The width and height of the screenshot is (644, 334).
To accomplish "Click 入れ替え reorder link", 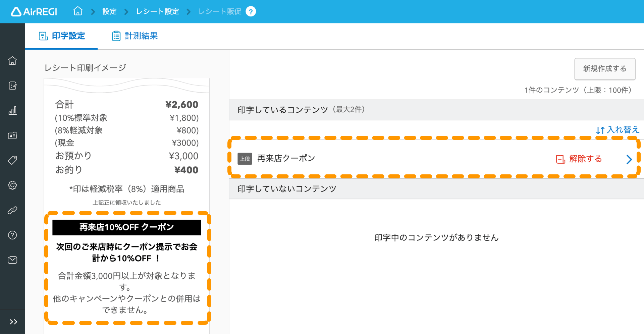I will (618, 130).
